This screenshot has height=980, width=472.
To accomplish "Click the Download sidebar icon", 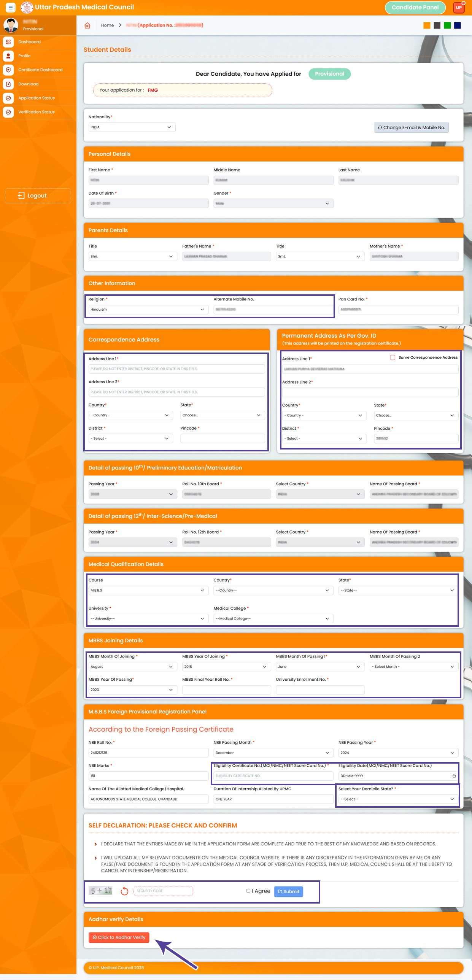I will [x=8, y=84].
